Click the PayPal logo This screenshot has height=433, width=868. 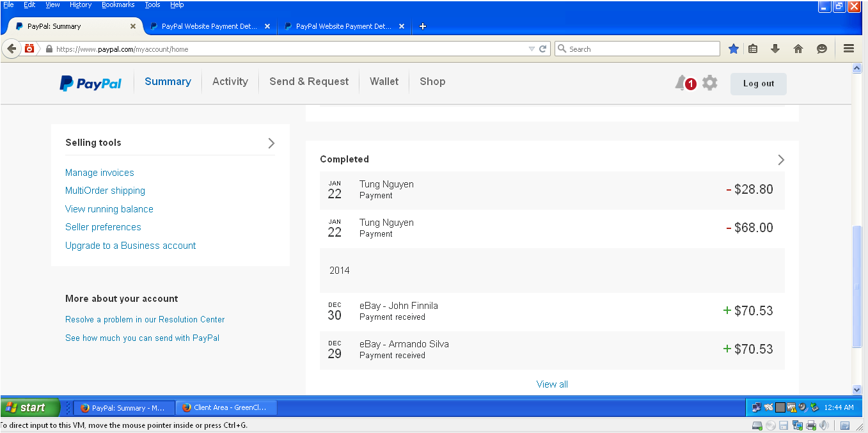[91, 83]
